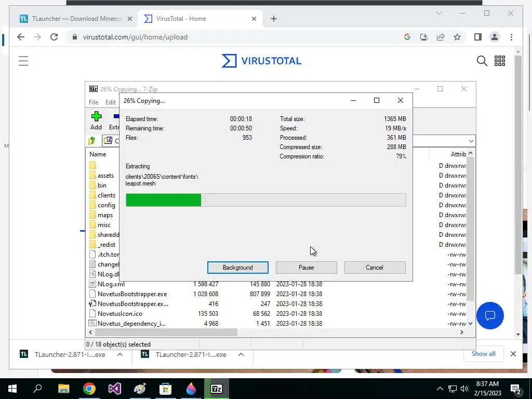The height and width of the screenshot is (399, 532).
Task: Click the VirusTotal logo
Action: (261, 61)
